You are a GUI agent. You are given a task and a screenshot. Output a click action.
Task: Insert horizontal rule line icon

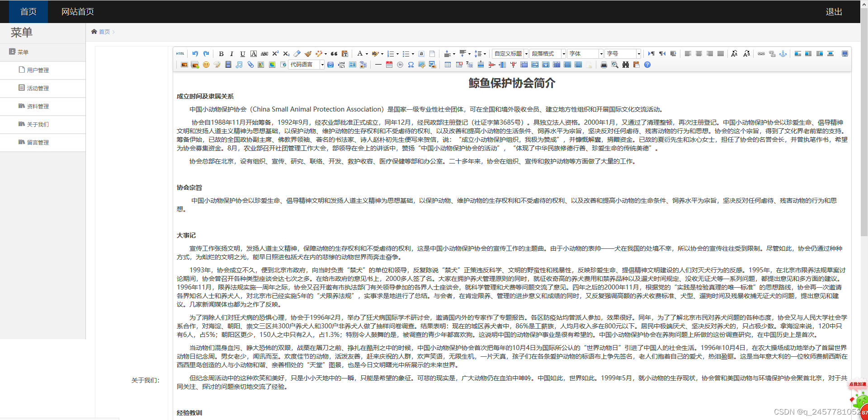point(378,65)
